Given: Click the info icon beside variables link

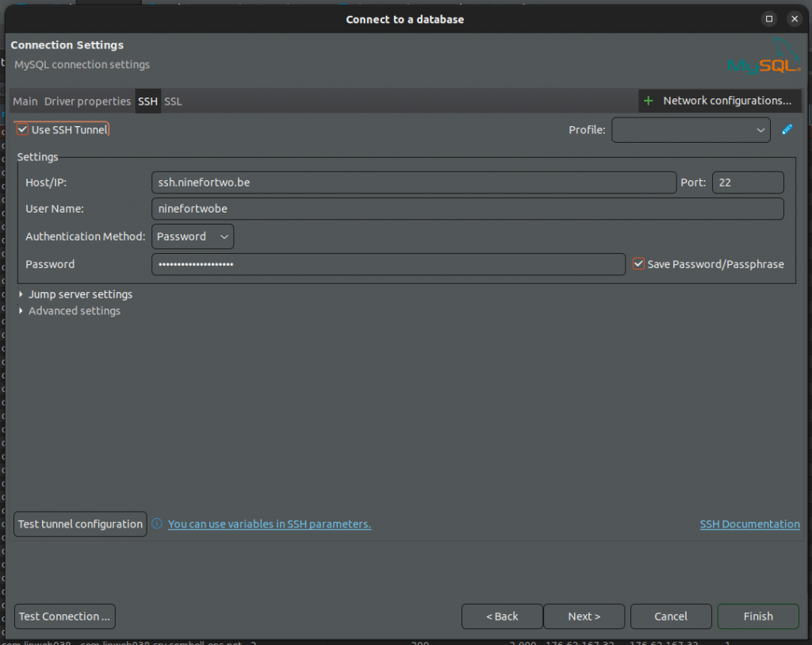Looking at the screenshot, I should click(157, 524).
